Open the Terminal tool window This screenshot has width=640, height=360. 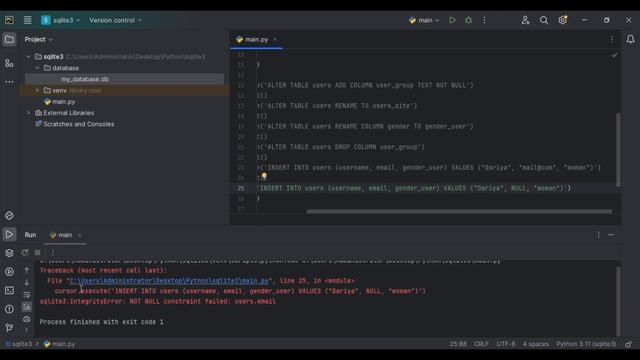click(9, 290)
